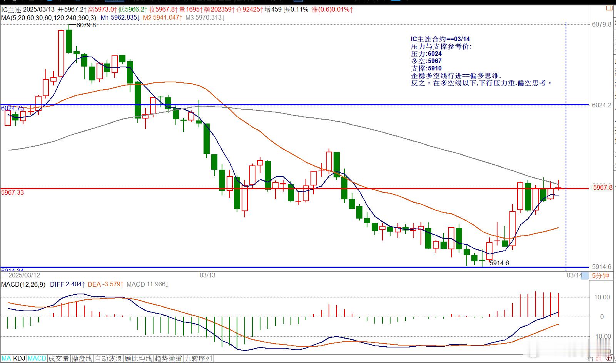Click the M1 5962.835 moving average value

[120, 18]
